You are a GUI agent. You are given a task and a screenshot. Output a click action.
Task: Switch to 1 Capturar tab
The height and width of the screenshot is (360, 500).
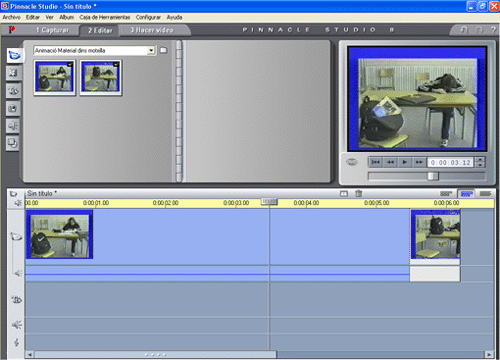coord(52,30)
